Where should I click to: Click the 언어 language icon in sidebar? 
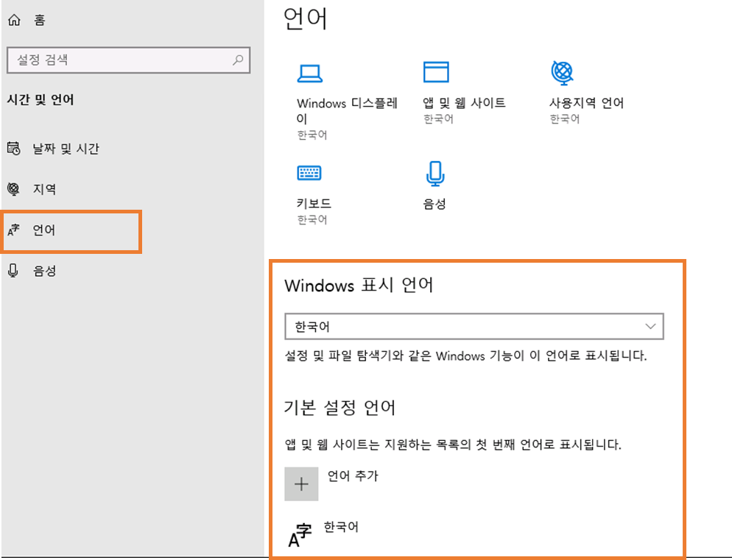tap(13, 230)
